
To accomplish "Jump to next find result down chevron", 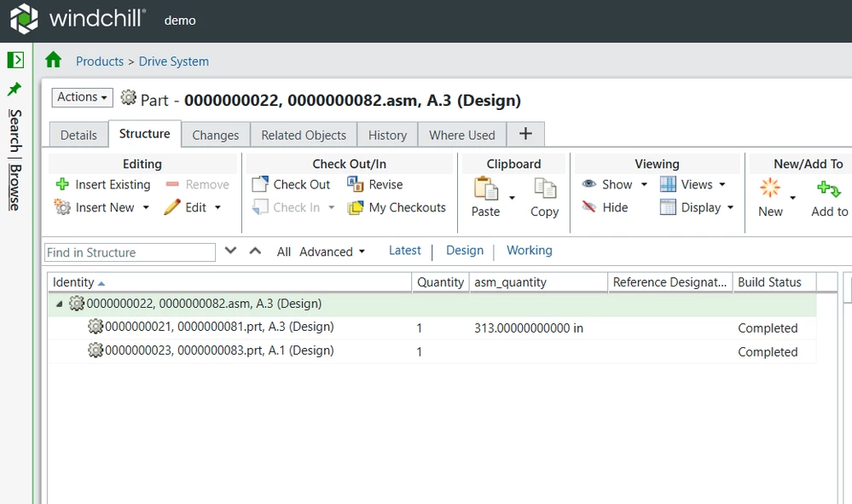I will point(231,251).
